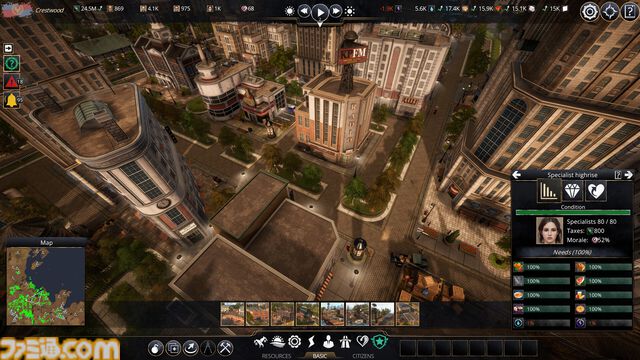Open help for Specialist highrise panel
The image size is (640, 360).
618,175
